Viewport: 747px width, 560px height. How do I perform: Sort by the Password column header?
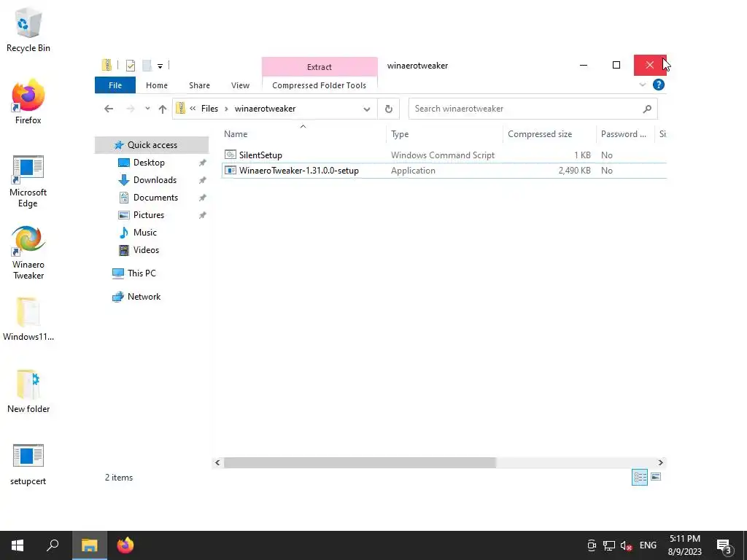tap(625, 134)
